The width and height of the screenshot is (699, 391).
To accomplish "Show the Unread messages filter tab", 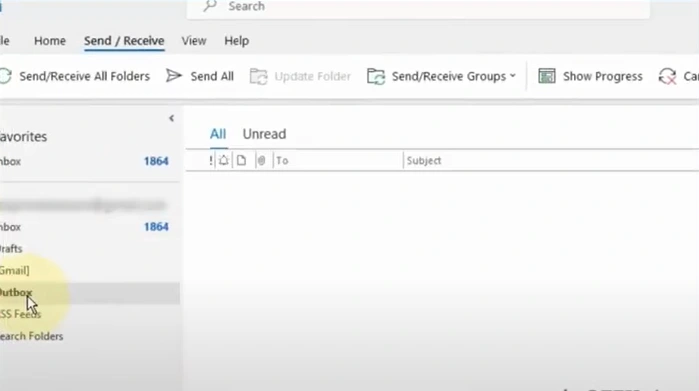I will pos(264,134).
